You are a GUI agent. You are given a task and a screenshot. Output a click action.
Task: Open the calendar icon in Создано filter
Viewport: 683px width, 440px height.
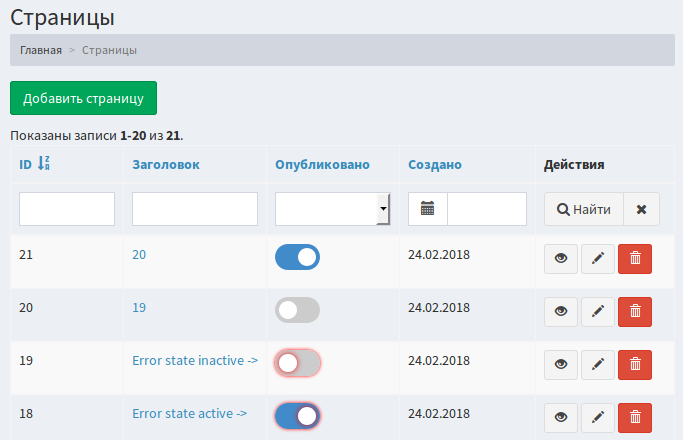[x=427, y=209]
